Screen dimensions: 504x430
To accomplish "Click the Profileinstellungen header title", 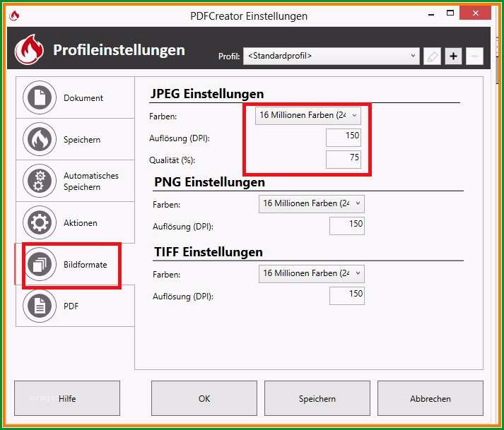I will (x=119, y=49).
